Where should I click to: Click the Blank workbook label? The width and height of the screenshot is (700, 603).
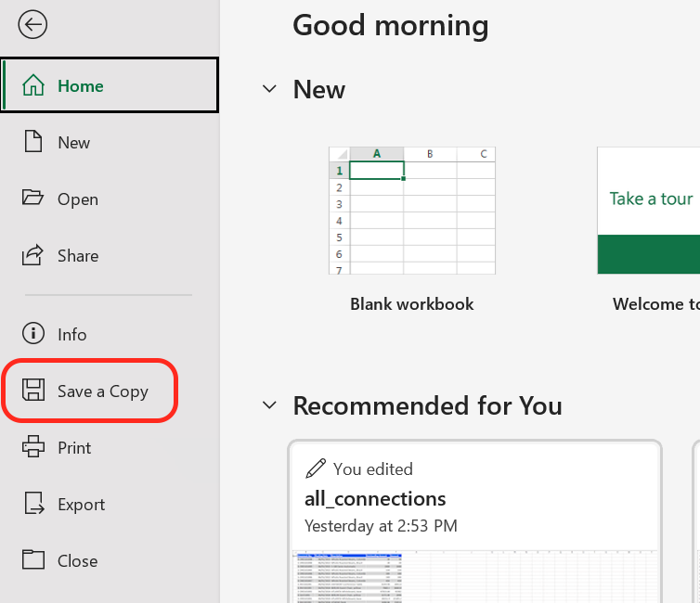[412, 304]
